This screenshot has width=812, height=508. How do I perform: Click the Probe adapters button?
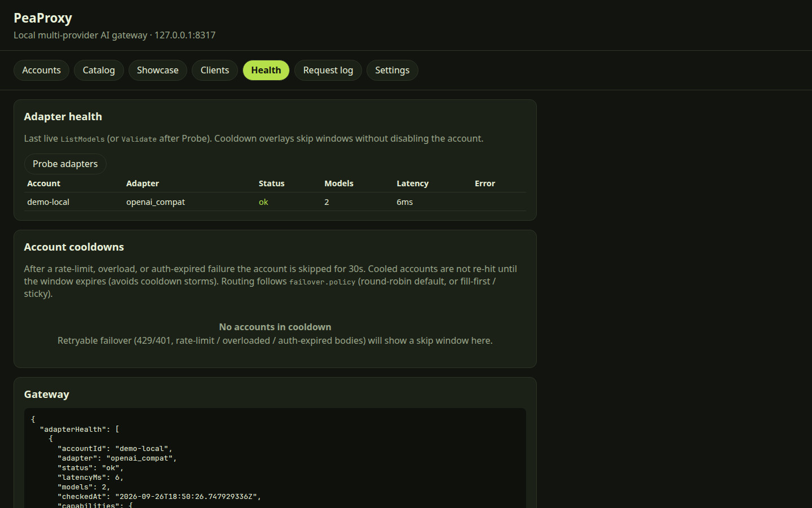pyautogui.click(x=65, y=164)
